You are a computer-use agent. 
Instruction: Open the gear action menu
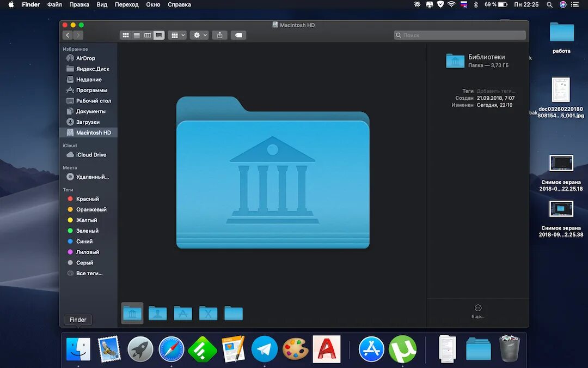[199, 35]
